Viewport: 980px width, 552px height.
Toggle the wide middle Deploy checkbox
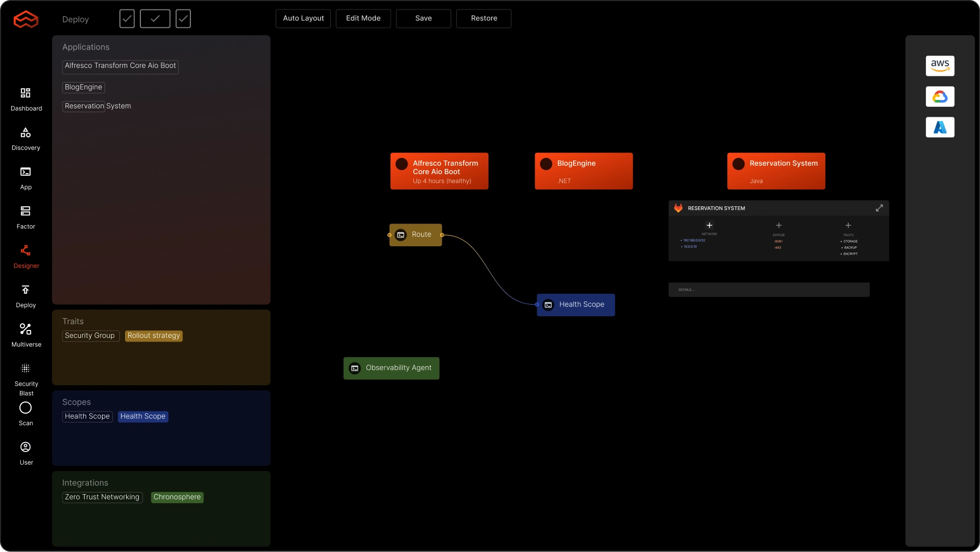(x=155, y=18)
